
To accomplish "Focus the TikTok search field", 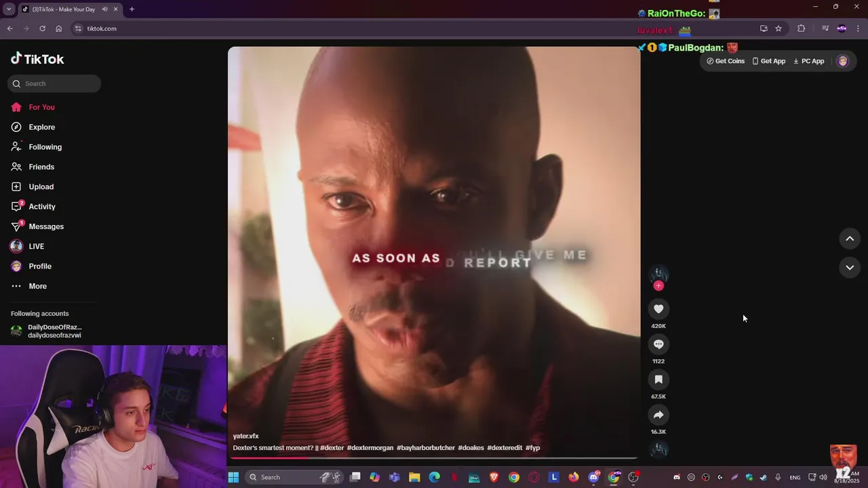I will click(x=54, y=83).
